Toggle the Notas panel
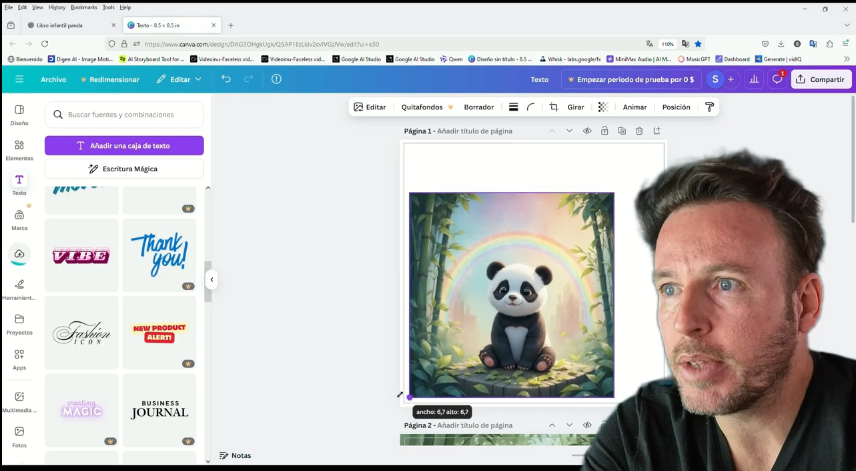 tap(235, 455)
